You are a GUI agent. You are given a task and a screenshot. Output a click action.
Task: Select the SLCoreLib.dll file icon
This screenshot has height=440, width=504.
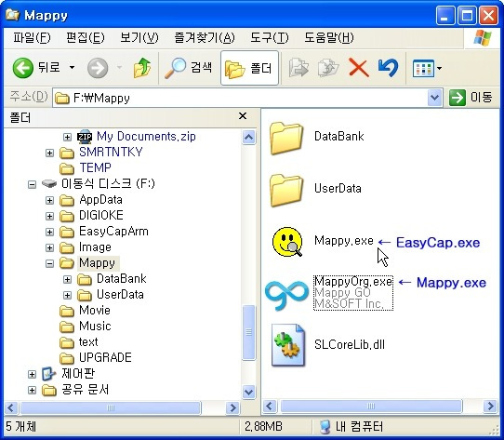pyautogui.click(x=287, y=345)
